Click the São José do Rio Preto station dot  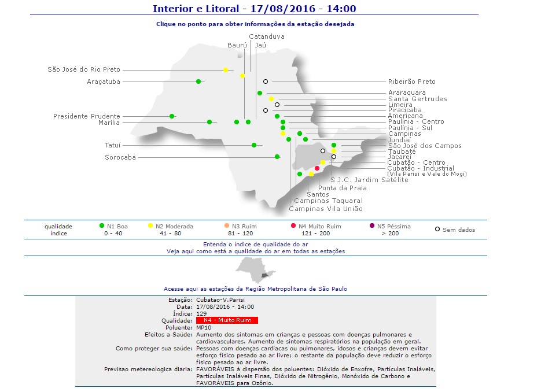pos(226,70)
